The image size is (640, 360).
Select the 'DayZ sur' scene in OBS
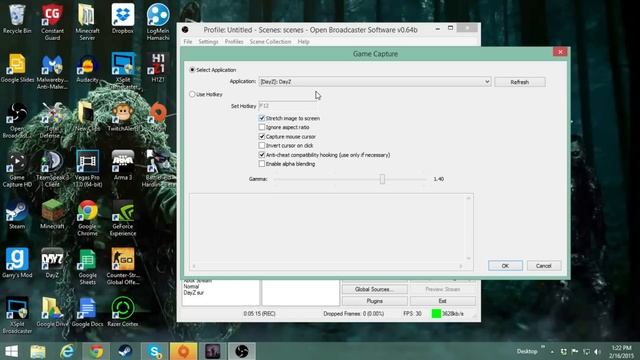(x=193, y=293)
